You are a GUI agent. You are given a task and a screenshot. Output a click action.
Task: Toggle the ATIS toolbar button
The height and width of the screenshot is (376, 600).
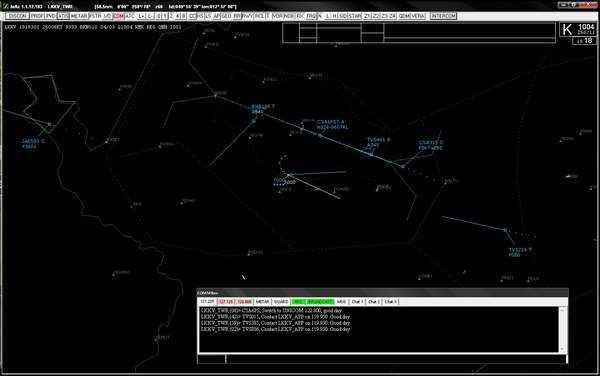point(63,16)
